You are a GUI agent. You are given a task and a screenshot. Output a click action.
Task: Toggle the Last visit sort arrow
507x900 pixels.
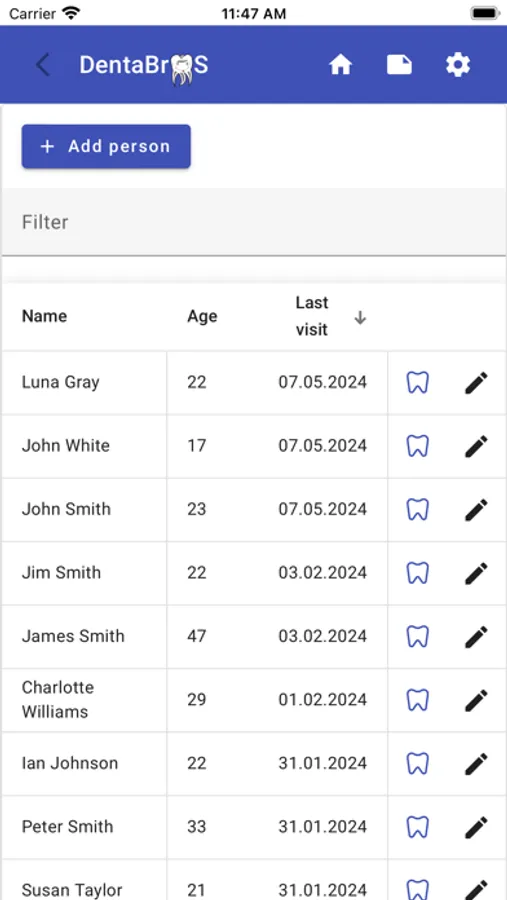point(360,317)
